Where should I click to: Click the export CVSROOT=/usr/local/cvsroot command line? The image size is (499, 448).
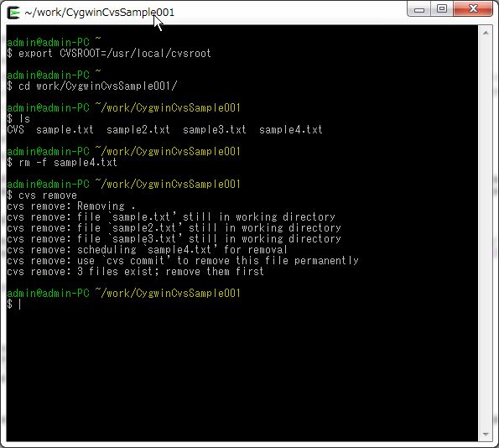coord(109,53)
